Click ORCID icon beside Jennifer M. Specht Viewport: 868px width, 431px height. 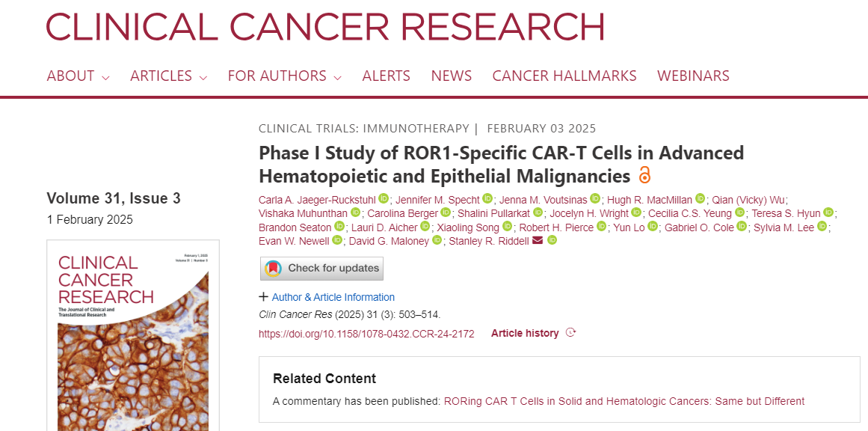pyautogui.click(x=487, y=198)
